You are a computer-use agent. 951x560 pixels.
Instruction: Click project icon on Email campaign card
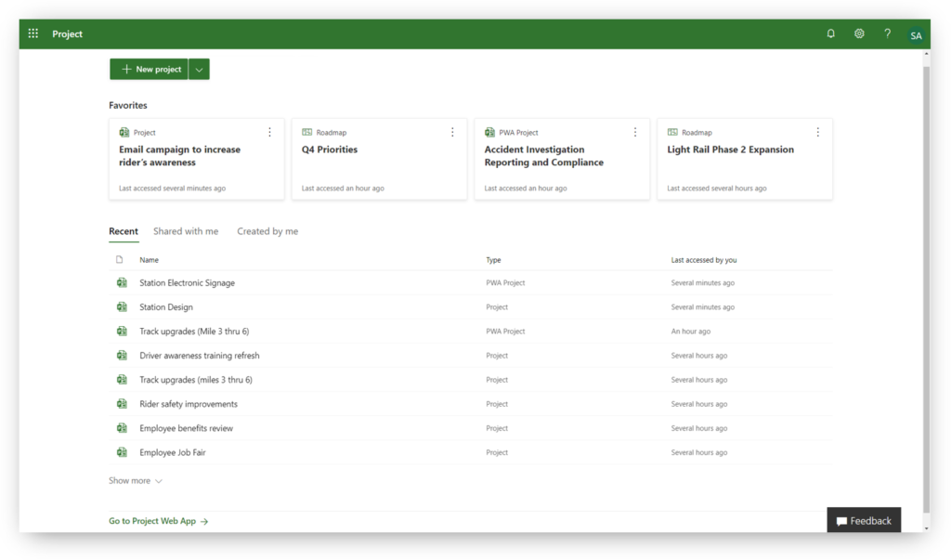coord(124,132)
